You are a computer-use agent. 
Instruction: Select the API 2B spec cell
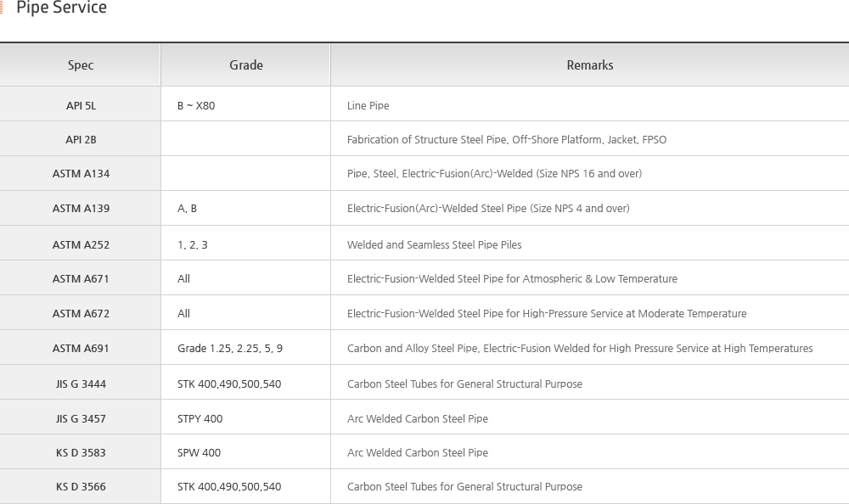[81, 140]
